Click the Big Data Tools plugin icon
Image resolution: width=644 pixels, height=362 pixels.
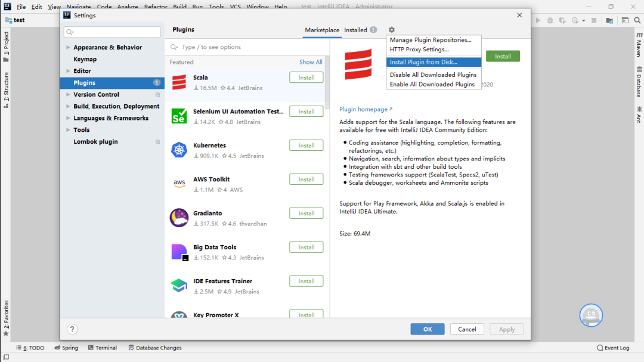pyautogui.click(x=179, y=252)
